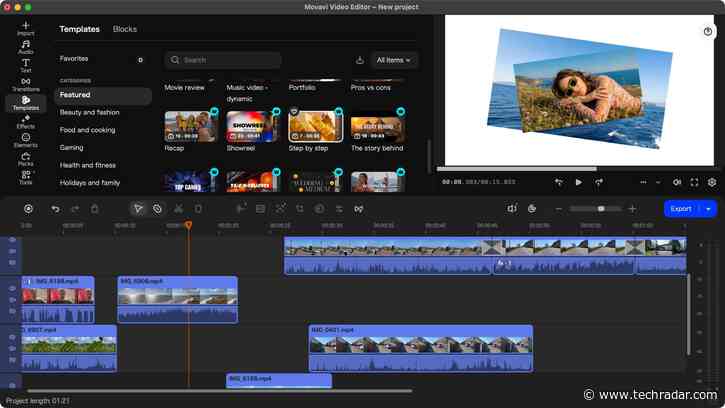725x408 pixels.
Task: Switch to the Blocks tab
Action: [x=125, y=29]
